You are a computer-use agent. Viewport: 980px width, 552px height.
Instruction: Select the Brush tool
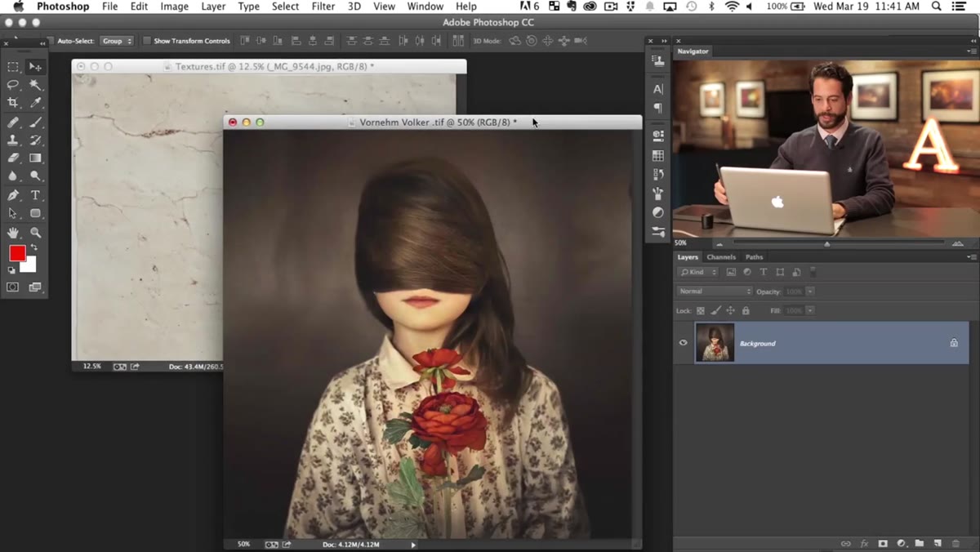[x=35, y=122]
